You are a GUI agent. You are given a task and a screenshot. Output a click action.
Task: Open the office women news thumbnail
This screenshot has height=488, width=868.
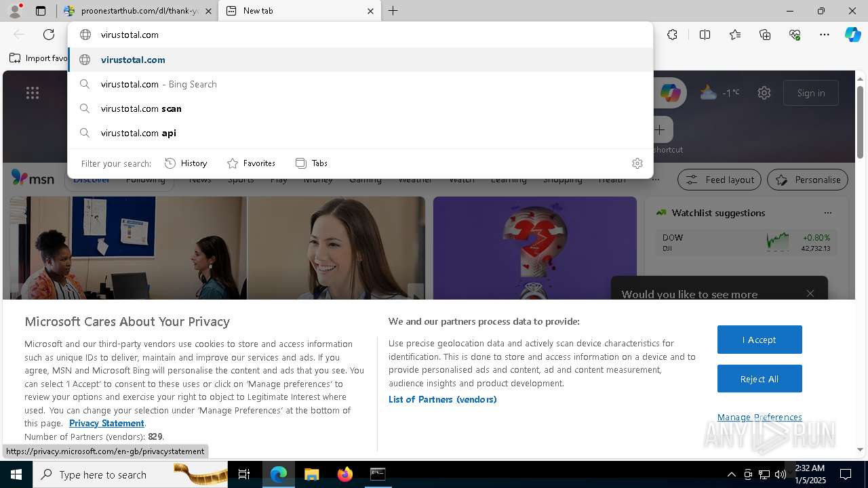[218, 248]
